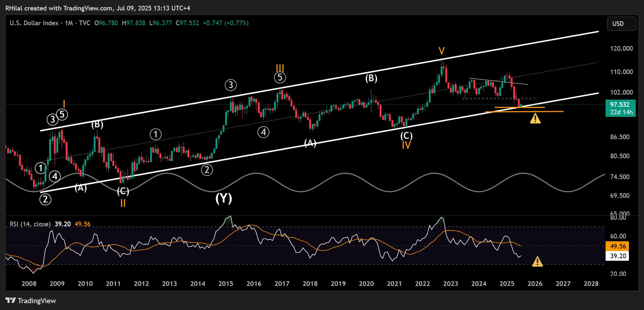
Task: Open the RSI (14, close) indicator legend
Action: (x=30, y=224)
